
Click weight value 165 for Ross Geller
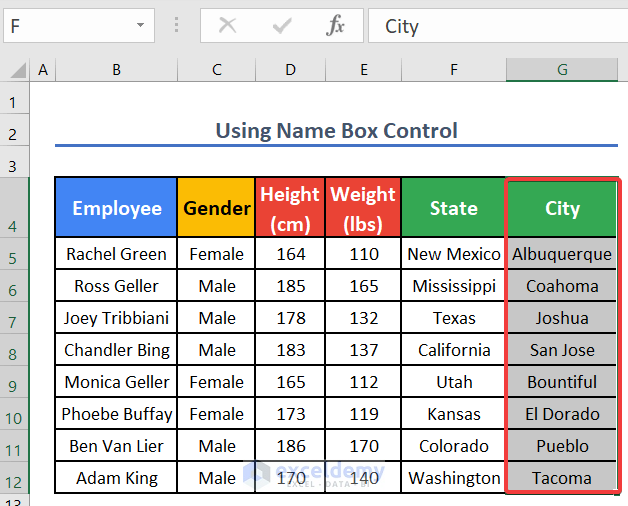pyautogui.click(x=363, y=286)
